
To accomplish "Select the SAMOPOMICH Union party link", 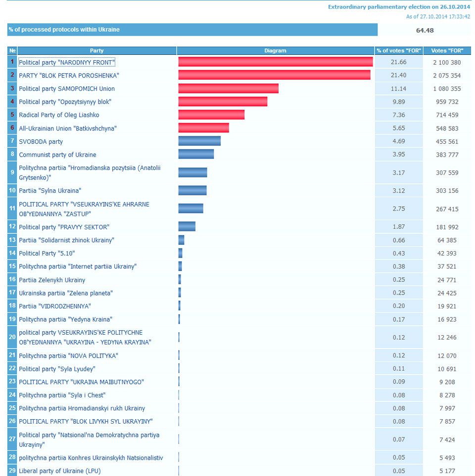I will point(67,89).
